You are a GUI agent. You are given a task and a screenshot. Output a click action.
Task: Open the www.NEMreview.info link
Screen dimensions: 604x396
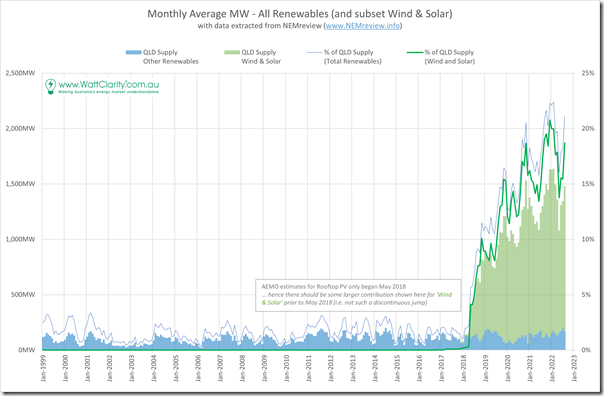[x=363, y=26]
